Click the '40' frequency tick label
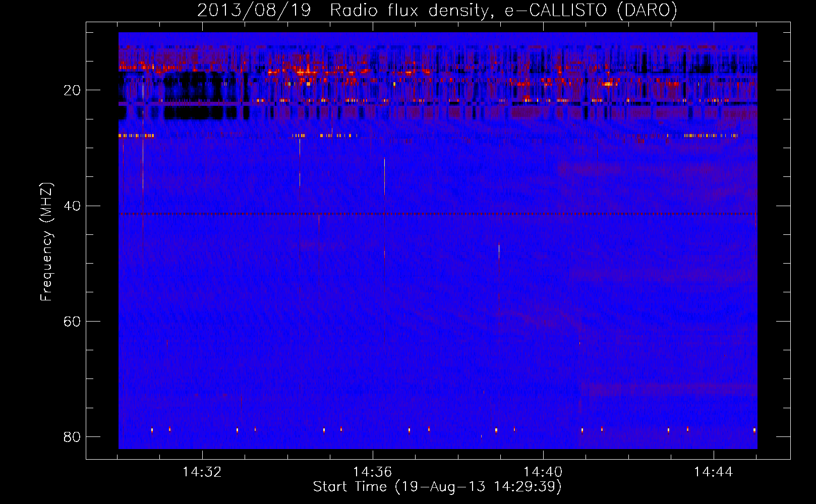 (72, 206)
